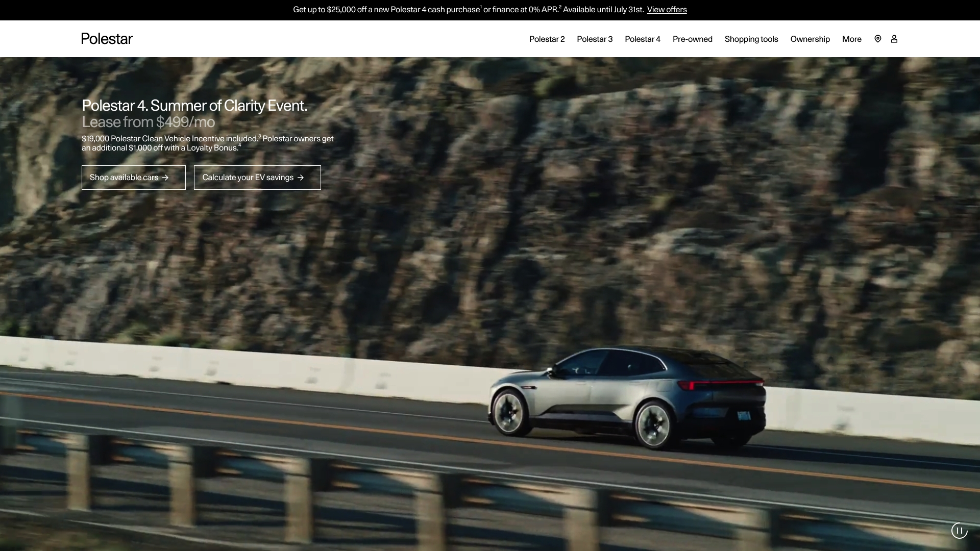Screen dimensions: 980x551
Task: Click the Lease from $499/mo text
Action: coord(149,122)
